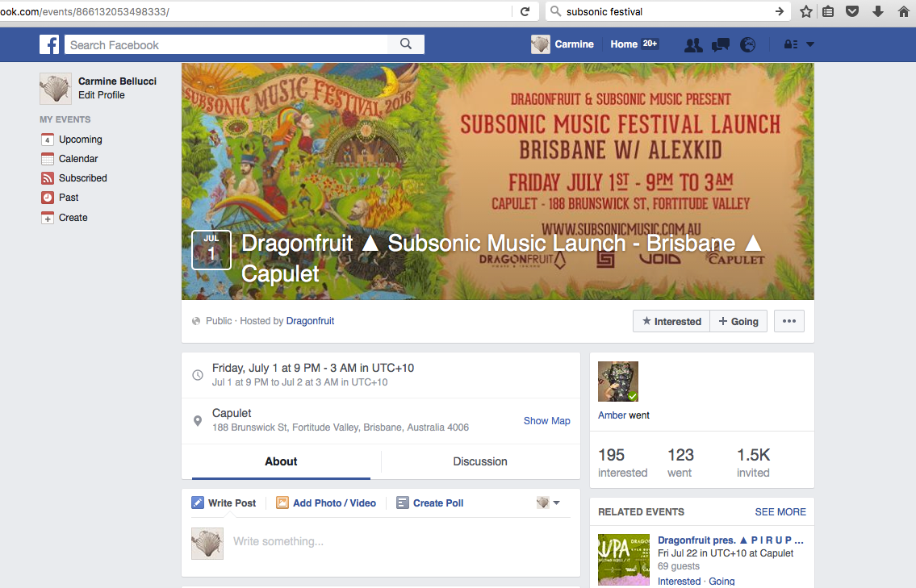
Task: Open friend requests icon in top bar
Action: click(x=693, y=45)
